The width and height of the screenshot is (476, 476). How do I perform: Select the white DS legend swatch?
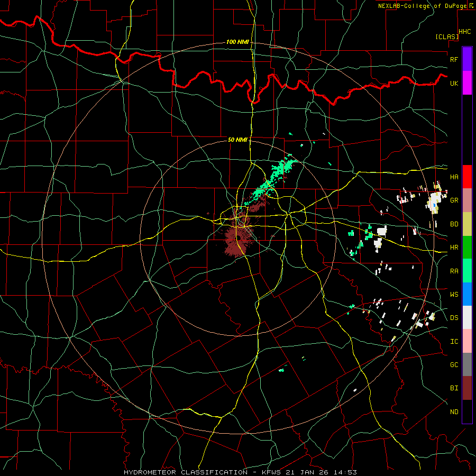[467, 317]
